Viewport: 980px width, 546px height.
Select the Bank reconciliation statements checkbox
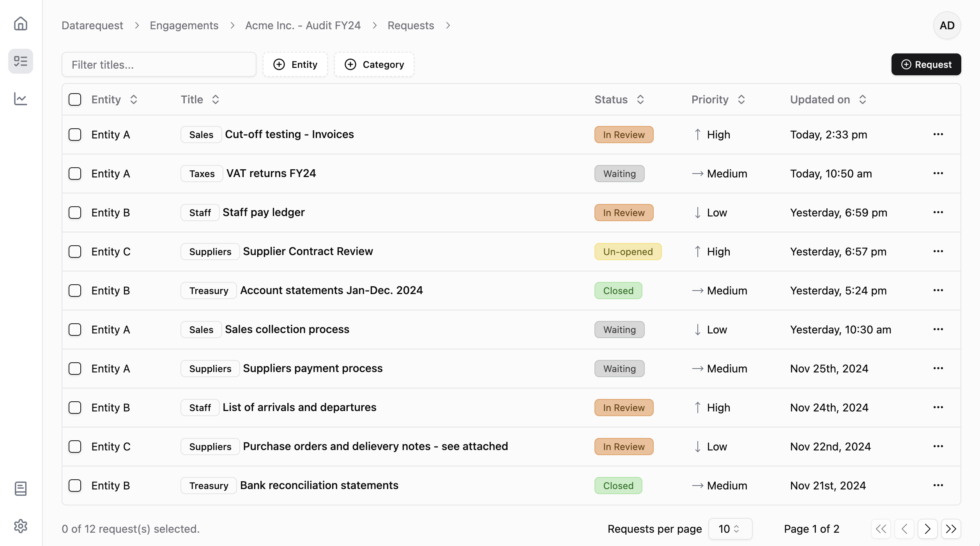[x=75, y=486]
